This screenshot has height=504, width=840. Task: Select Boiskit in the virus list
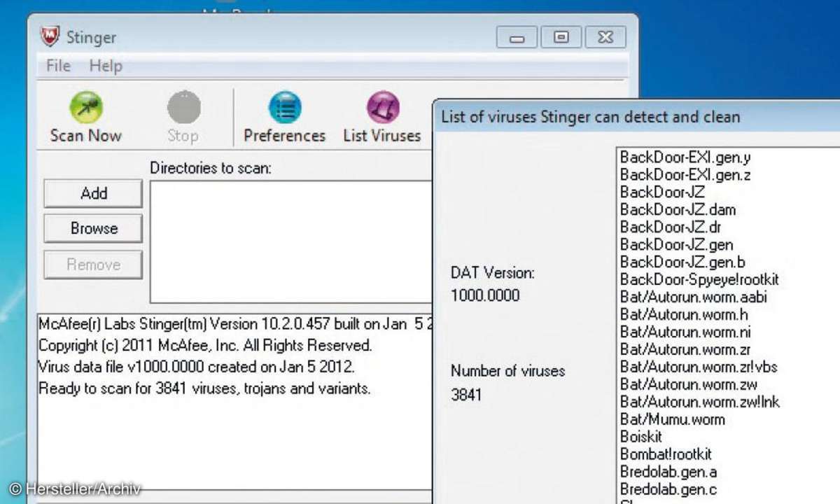click(640, 437)
